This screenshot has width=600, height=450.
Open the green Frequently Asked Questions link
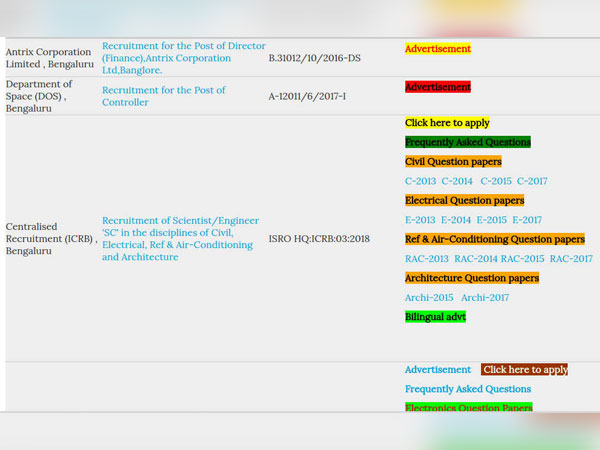point(468,142)
